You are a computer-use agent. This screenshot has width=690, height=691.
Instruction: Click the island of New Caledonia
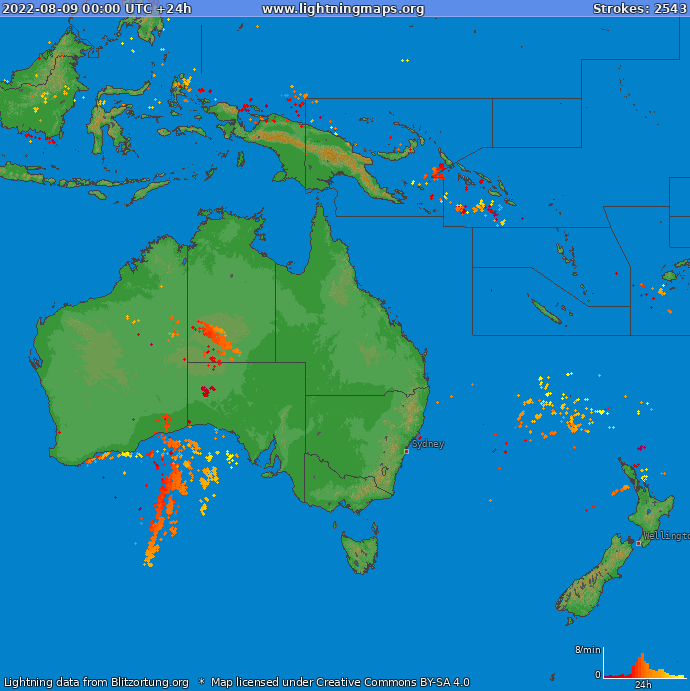(x=546, y=311)
